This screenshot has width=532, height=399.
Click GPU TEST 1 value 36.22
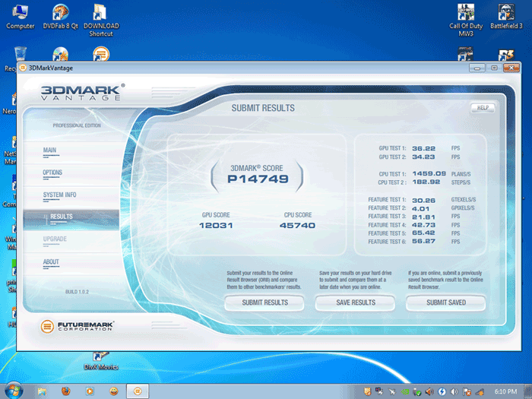423,149
